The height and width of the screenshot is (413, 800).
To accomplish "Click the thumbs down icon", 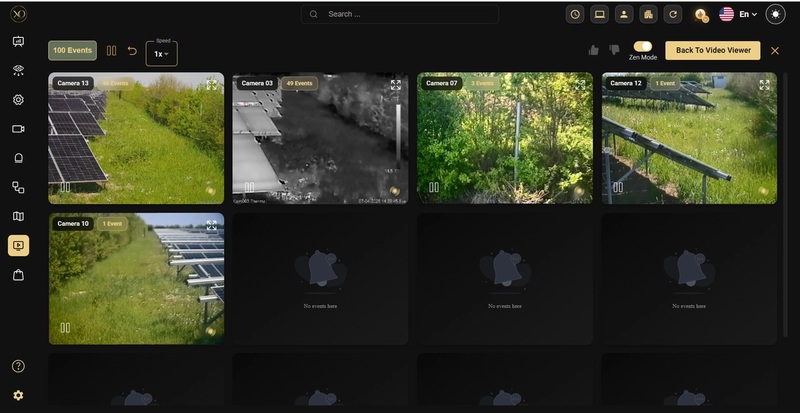I will (x=614, y=50).
